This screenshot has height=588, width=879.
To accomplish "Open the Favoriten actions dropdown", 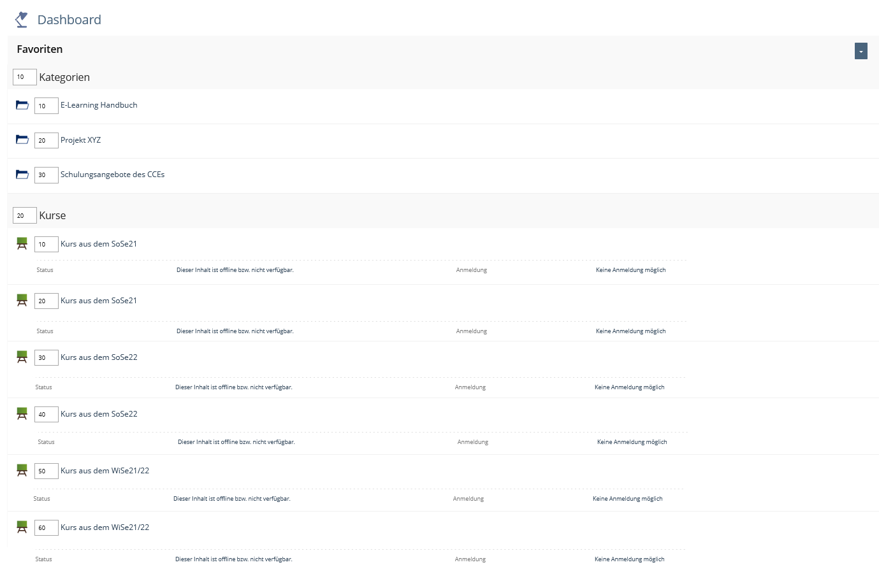I will [x=861, y=52].
